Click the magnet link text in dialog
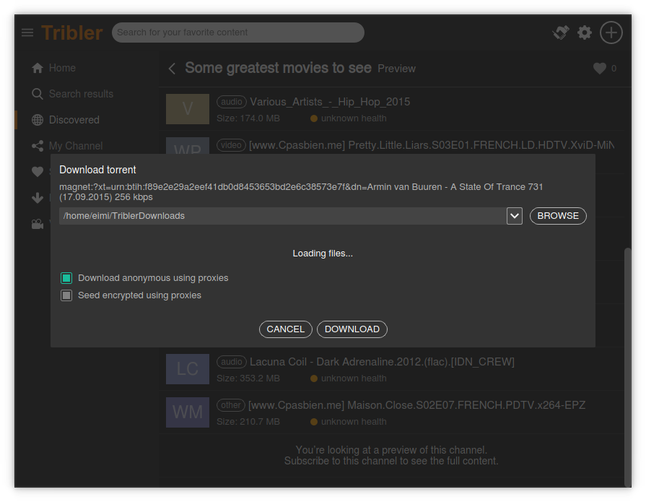 pos(301,192)
